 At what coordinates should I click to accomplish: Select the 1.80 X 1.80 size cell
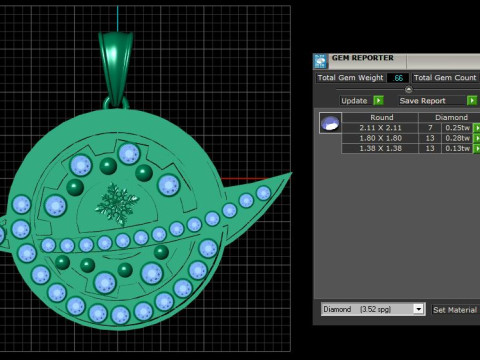380,138
